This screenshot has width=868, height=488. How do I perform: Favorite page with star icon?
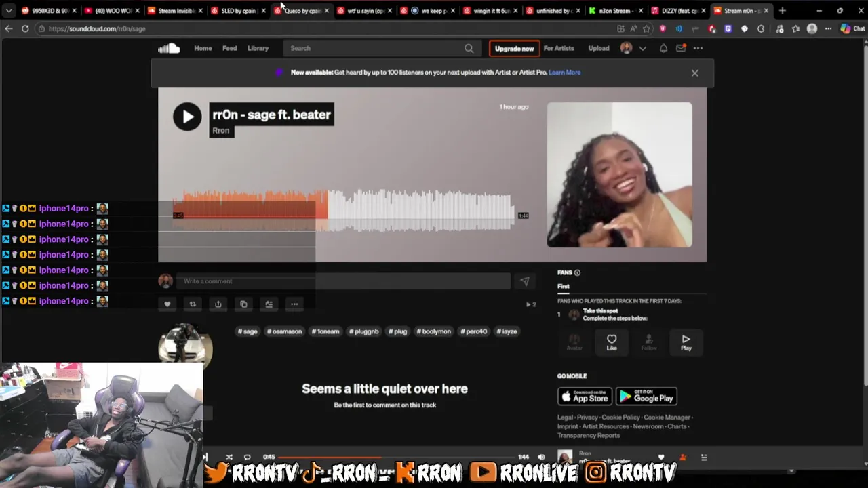646,28
